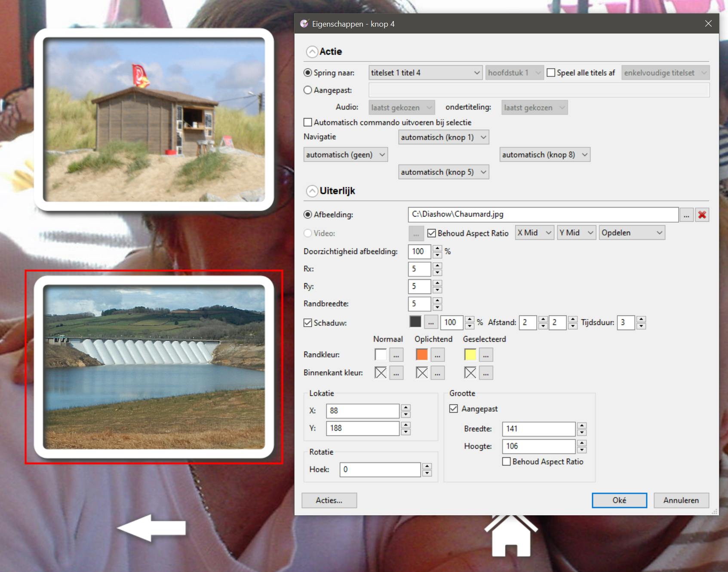Click the Oplichtend Binnenkant kleur empty swatch
728x572 pixels.
(x=422, y=373)
